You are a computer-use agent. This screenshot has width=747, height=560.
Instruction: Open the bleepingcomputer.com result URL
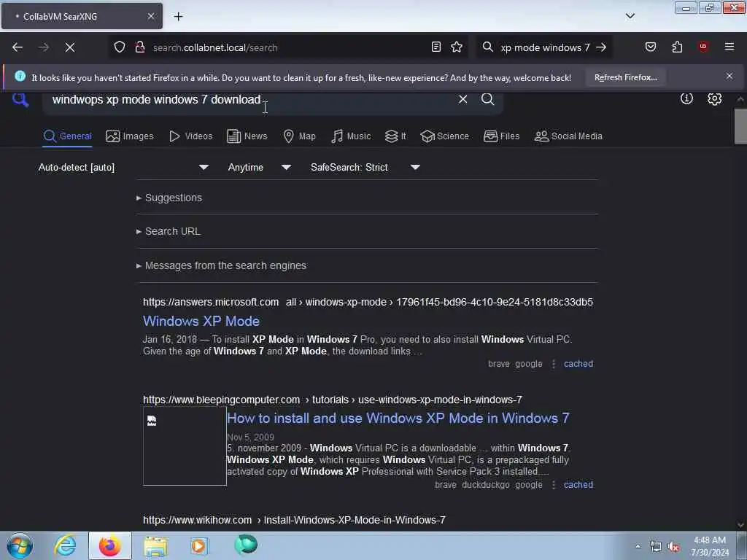[333, 400]
